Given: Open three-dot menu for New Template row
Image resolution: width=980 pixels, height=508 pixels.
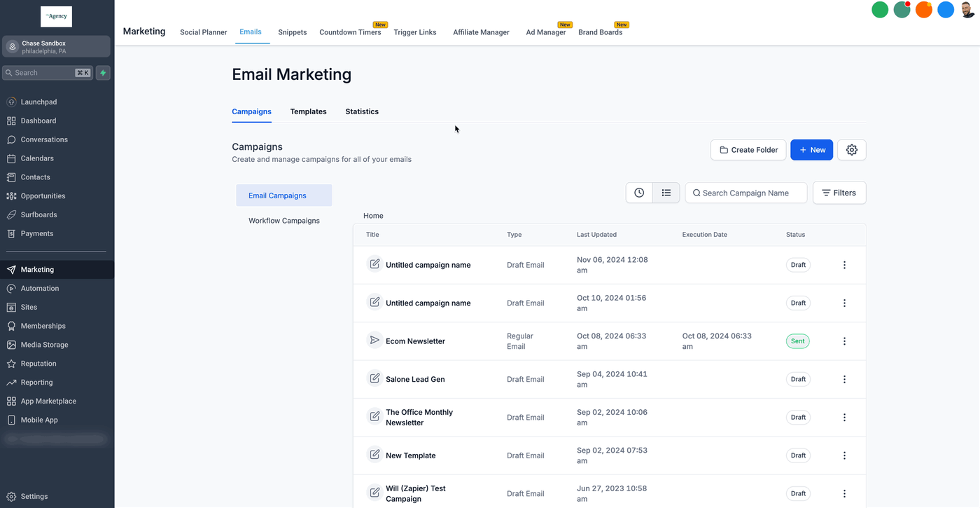Looking at the screenshot, I should tap(844, 455).
